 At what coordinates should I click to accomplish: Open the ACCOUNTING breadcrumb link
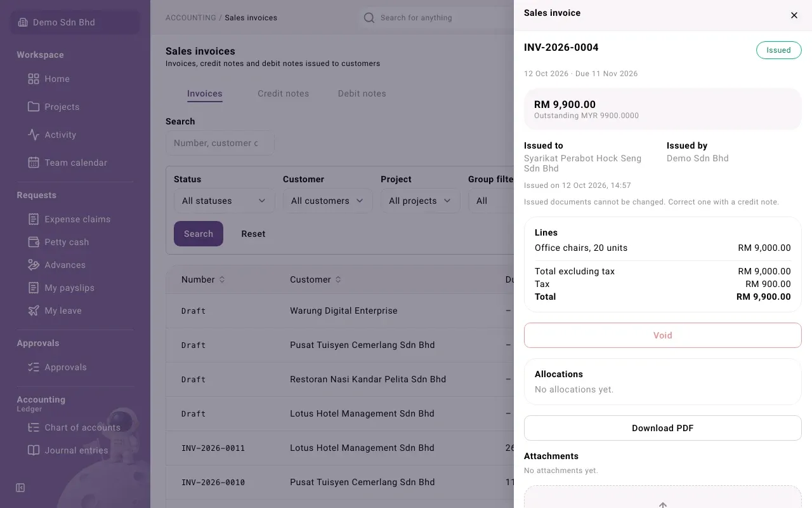click(191, 18)
